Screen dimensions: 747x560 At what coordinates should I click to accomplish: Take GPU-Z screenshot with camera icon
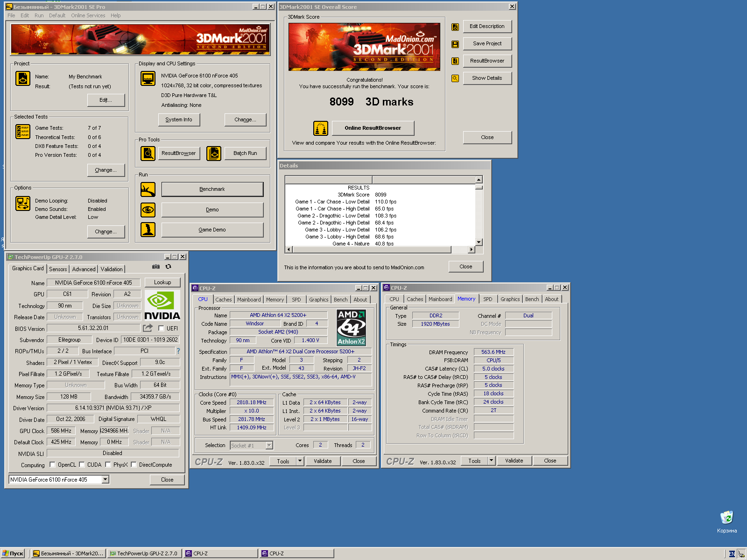coord(156,266)
